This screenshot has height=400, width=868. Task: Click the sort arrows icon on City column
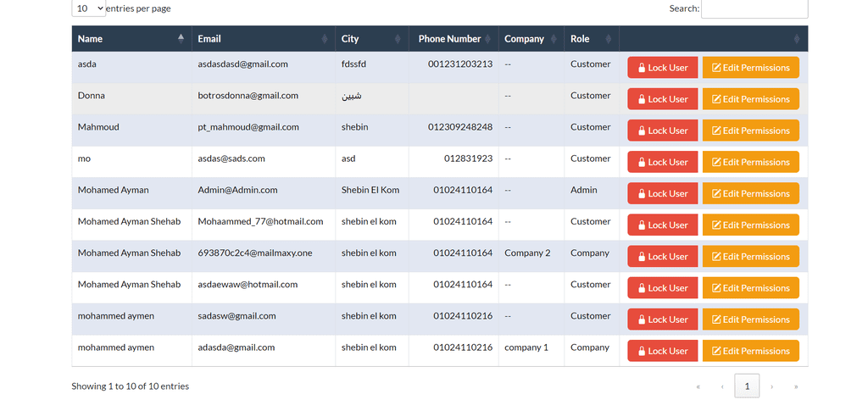click(x=398, y=39)
